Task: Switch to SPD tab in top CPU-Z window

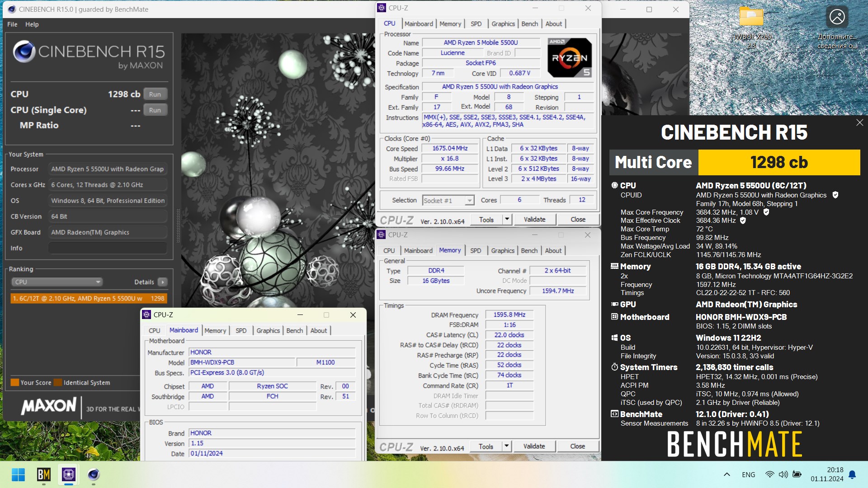Action: point(476,23)
